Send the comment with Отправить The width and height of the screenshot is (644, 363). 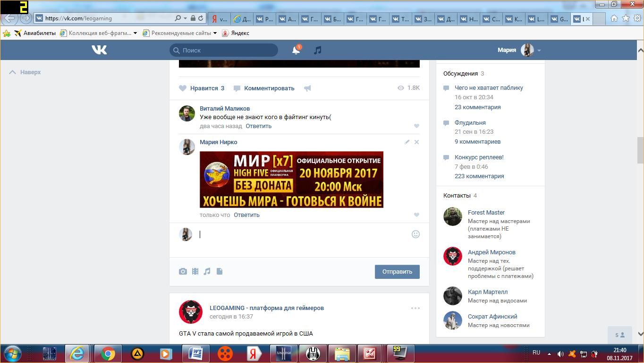pyautogui.click(x=397, y=272)
